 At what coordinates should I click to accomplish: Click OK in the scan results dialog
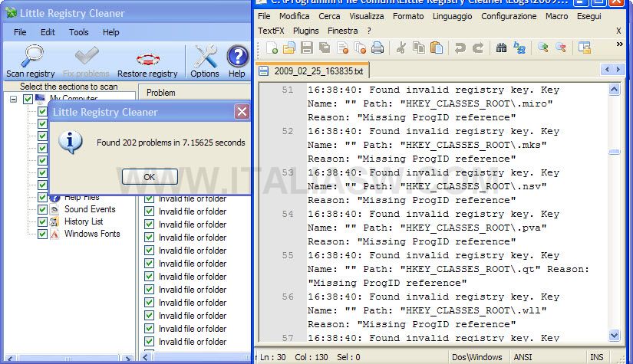point(150,176)
